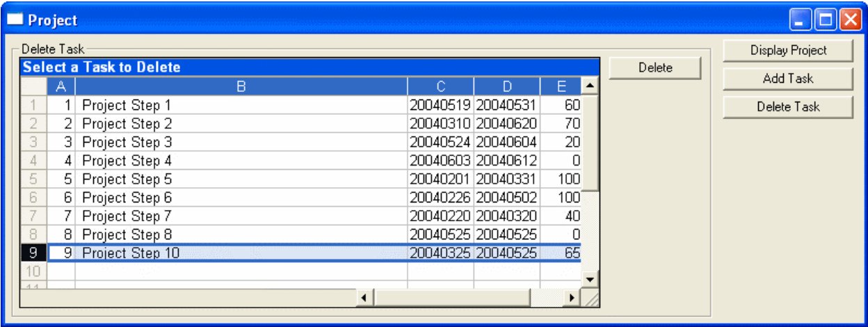Close the Project window
Image resolution: width=868 pixels, height=327 pixels.
[x=850, y=20]
